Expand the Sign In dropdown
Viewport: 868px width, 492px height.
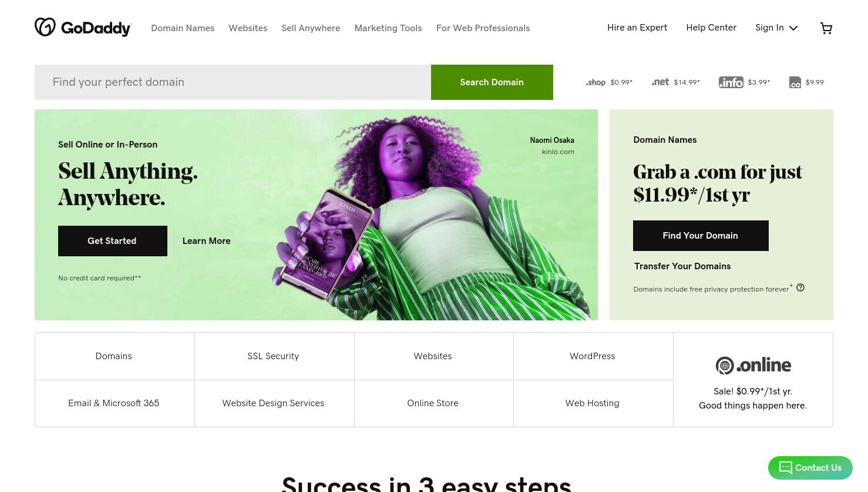pos(776,28)
